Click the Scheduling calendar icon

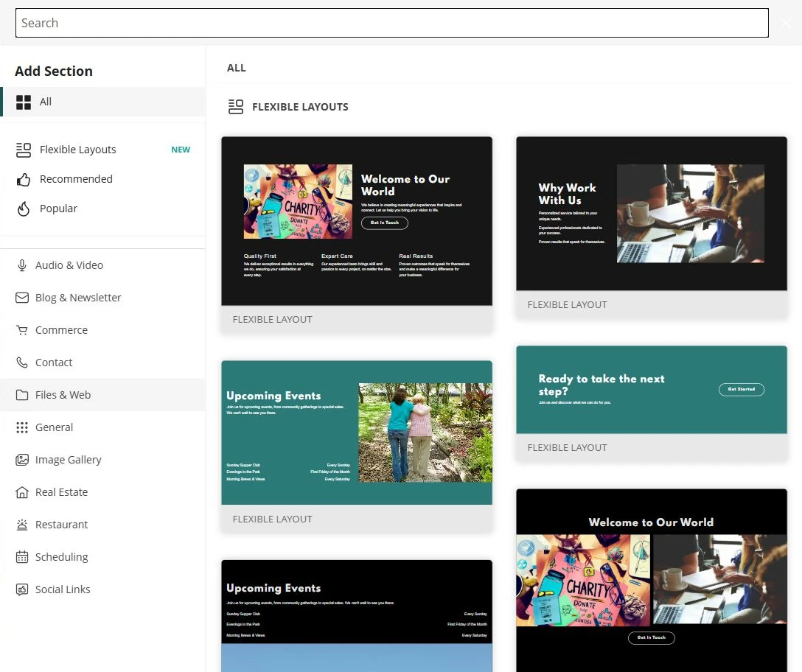pyautogui.click(x=22, y=557)
